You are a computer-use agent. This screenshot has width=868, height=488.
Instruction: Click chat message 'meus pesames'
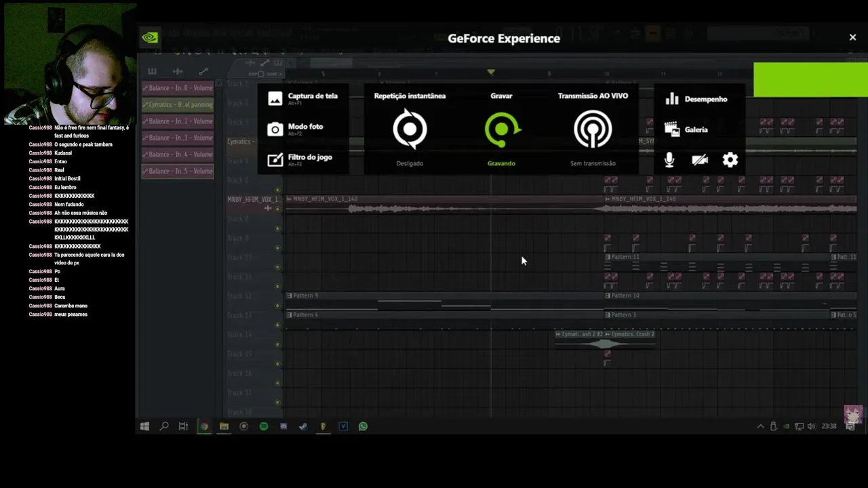[71, 314]
